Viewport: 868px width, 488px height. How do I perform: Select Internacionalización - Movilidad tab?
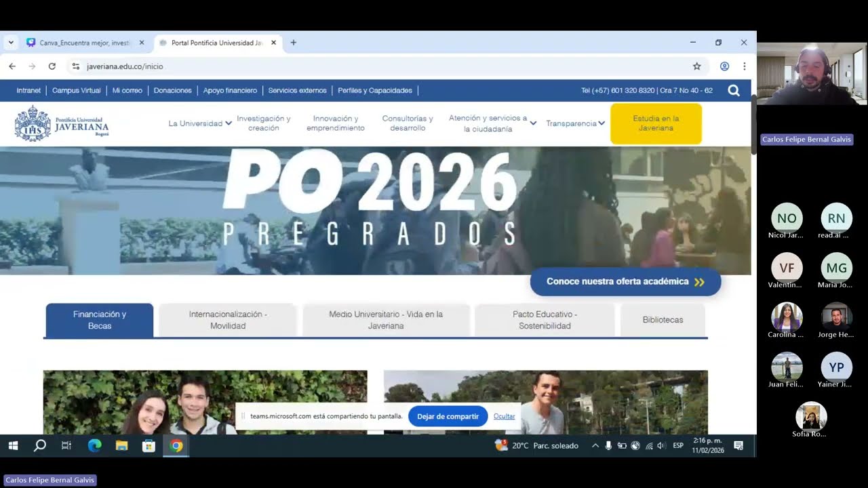[228, 320]
